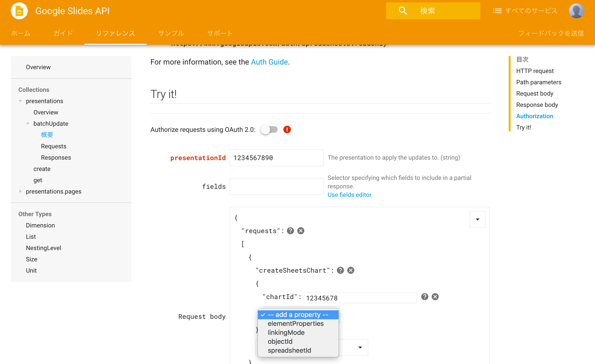Choose objectId from property list
Image resolution: width=595 pixels, height=364 pixels.
(298, 341)
